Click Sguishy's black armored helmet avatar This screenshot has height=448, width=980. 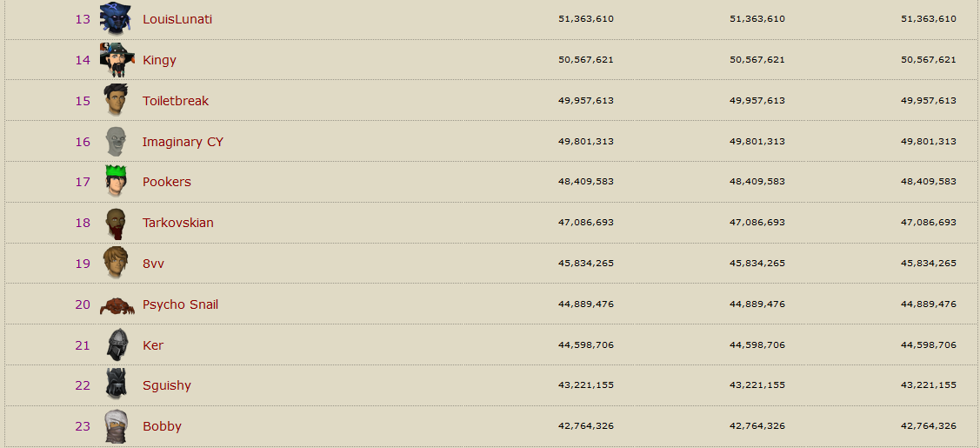click(x=116, y=384)
